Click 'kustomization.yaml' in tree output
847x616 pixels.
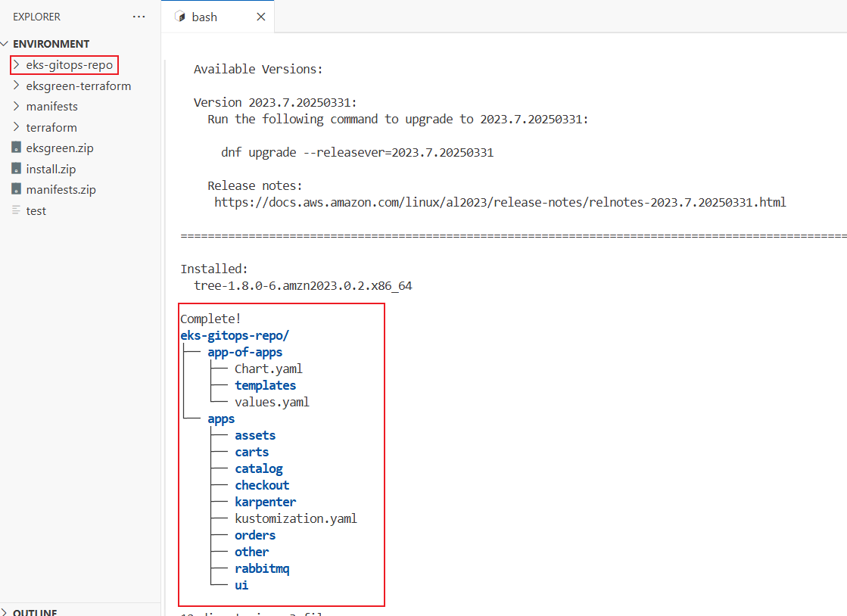[x=296, y=519]
